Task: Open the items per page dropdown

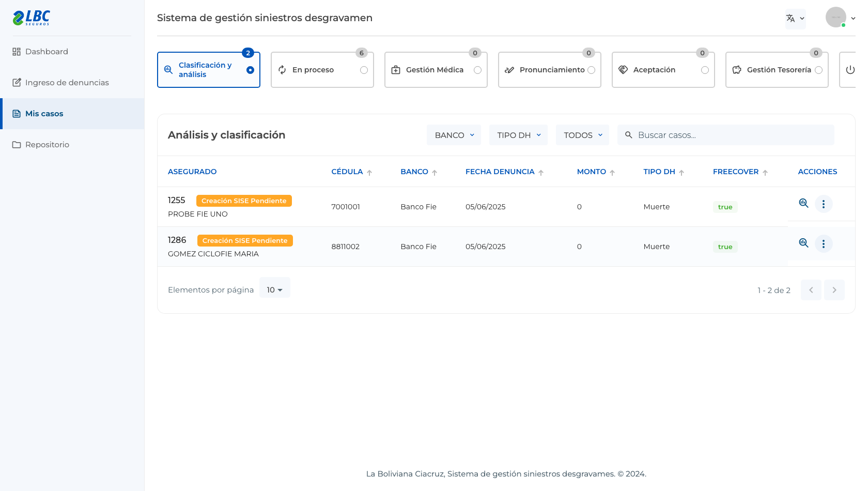Action: click(x=275, y=290)
